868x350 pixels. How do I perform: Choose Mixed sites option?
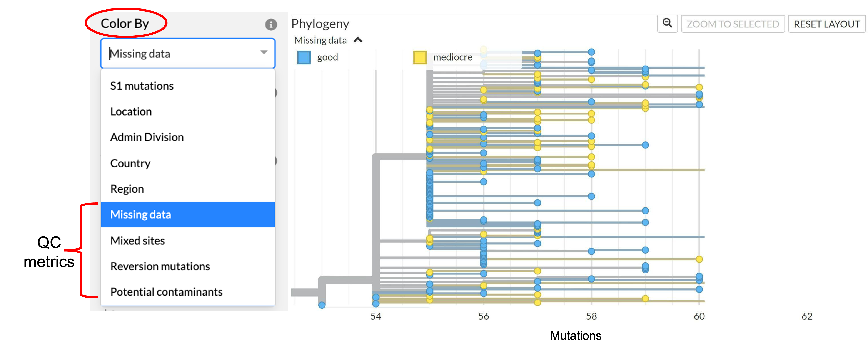[137, 241]
